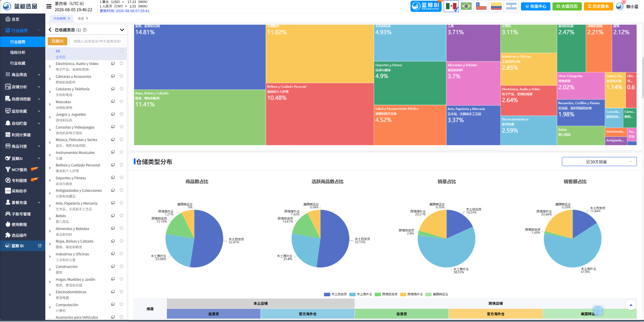
Task: Open 利润计算器 in the sidebar
Action: (21, 135)
